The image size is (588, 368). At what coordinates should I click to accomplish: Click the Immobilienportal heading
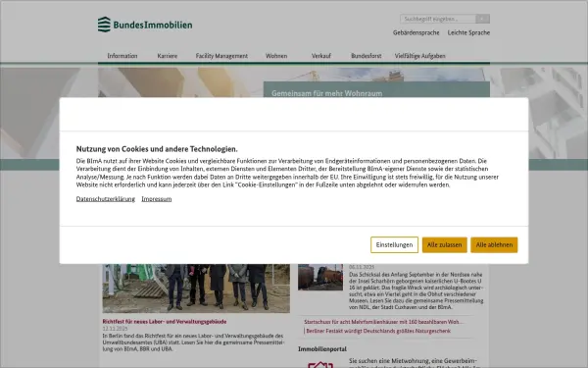[322, 349]
